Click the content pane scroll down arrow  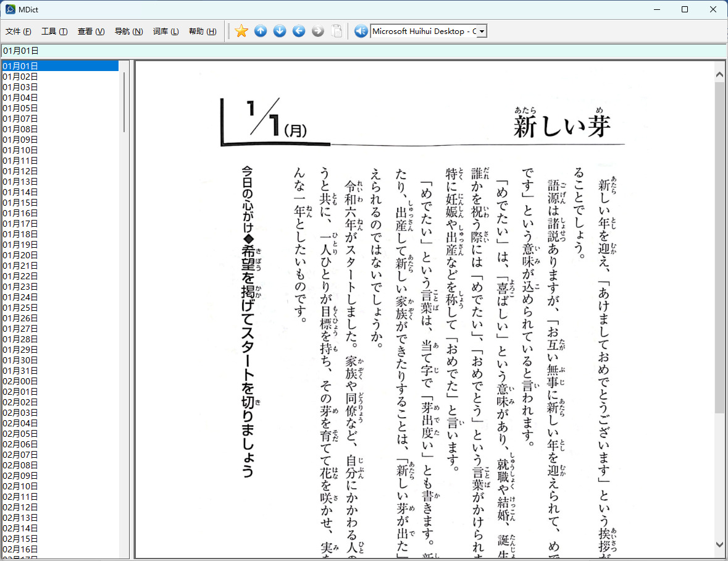719,545
